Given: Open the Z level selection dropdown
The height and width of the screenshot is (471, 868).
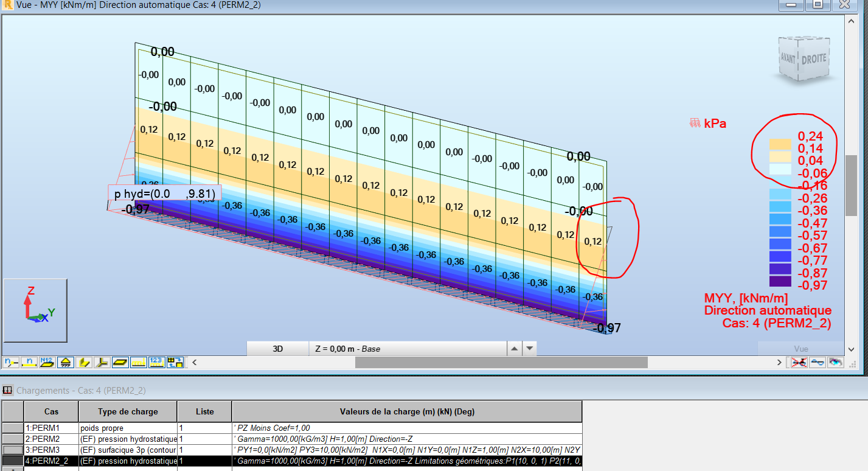Looking at the screenshot, I should [x=408, y=348].
